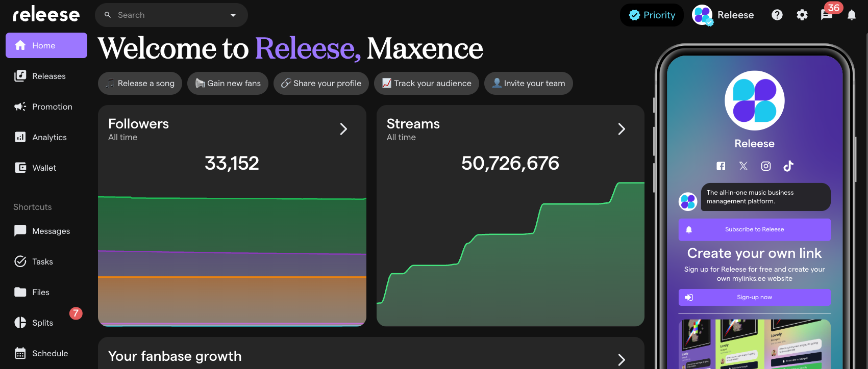
Task: Expand the Streams card chevron
Action: pyautogui.click(x=622, y=129)
